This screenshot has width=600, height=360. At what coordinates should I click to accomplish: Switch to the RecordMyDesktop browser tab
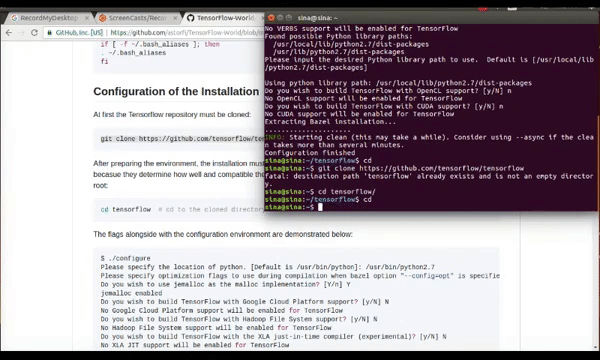coord(48,18)
